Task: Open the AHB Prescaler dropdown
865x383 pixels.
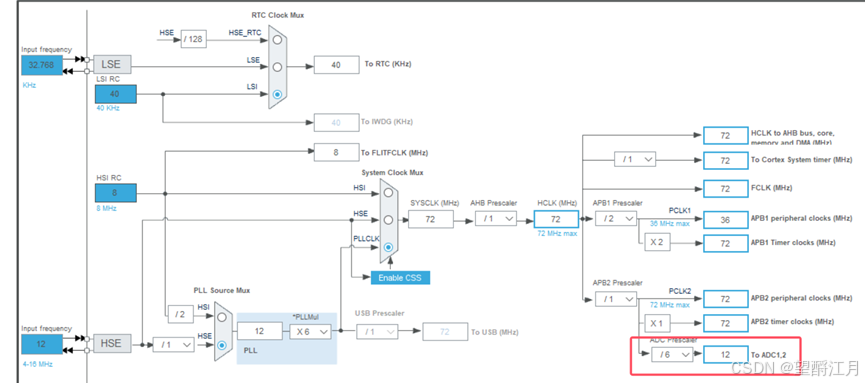Action: [x=495, y=219]
